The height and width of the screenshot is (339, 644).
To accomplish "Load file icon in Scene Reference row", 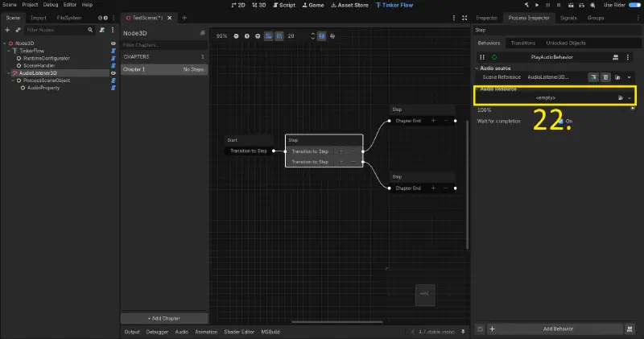I will pyautogui.click(x=617, y=77).
